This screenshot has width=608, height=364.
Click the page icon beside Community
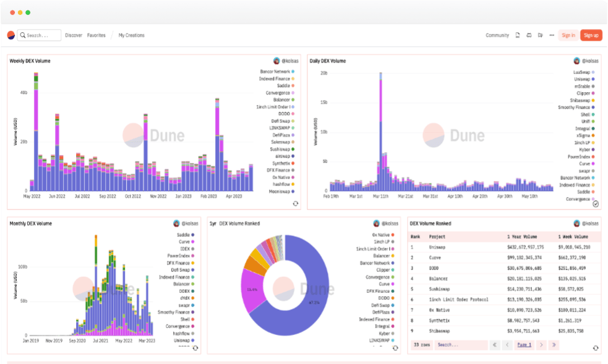tap(518, 35)
